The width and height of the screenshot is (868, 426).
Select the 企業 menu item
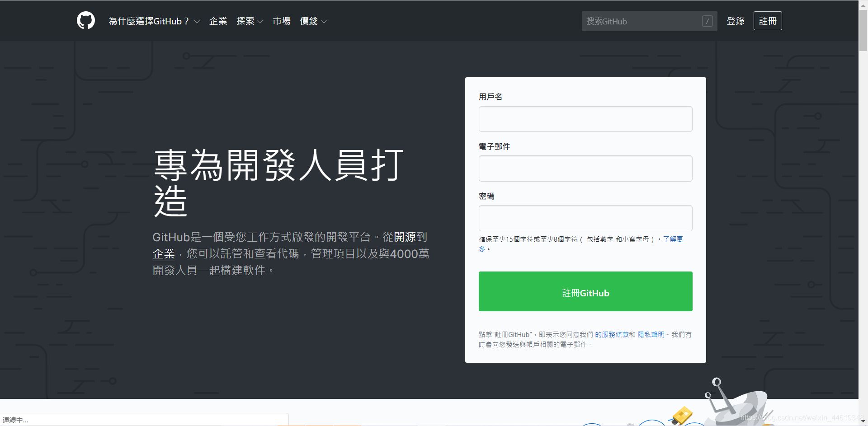coord(218,21)
